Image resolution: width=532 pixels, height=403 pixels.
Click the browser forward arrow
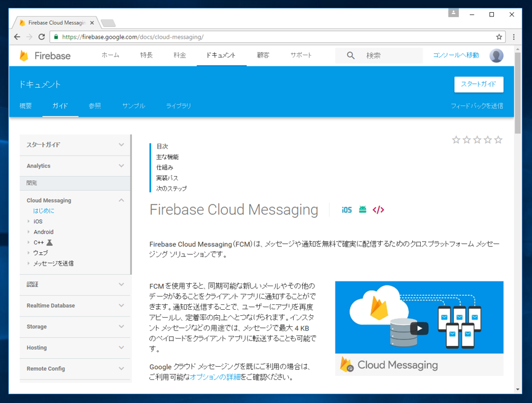29,37
